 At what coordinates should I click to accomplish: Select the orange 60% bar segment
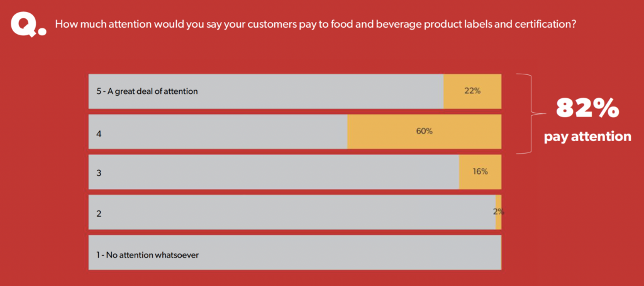pos(424,132)
